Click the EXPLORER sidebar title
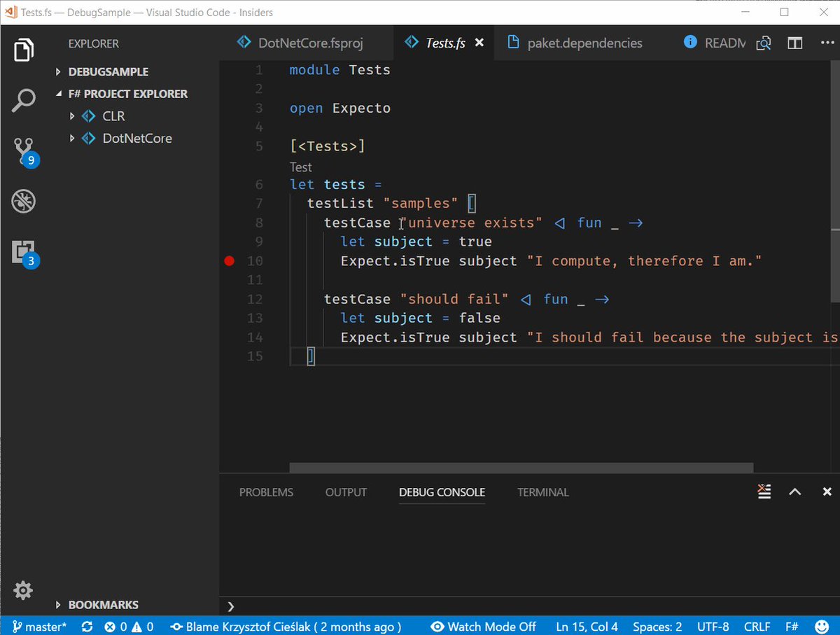The width and height of the screenshot is (840, 635). pos(93,43)
